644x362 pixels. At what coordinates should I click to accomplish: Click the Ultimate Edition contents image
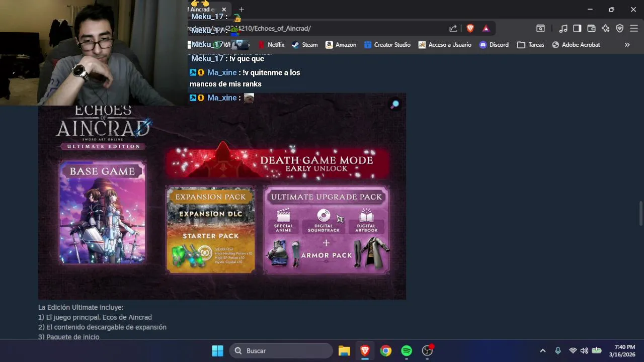[x=222, y=196]
